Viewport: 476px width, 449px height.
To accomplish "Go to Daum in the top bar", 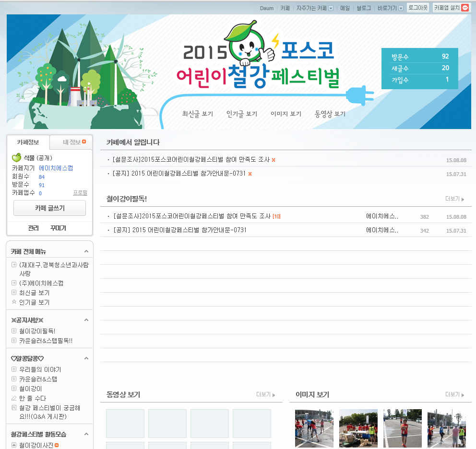I will click(x=266, y=8).
